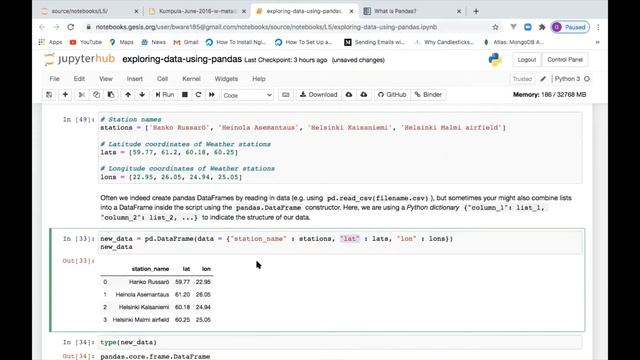Insert cell below with plus icon

pos(65,95)
